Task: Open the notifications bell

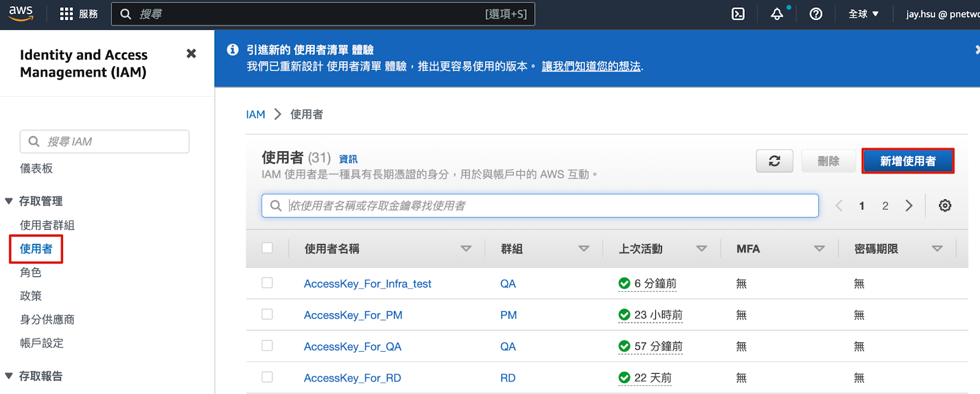Action: tap(777, 14)
